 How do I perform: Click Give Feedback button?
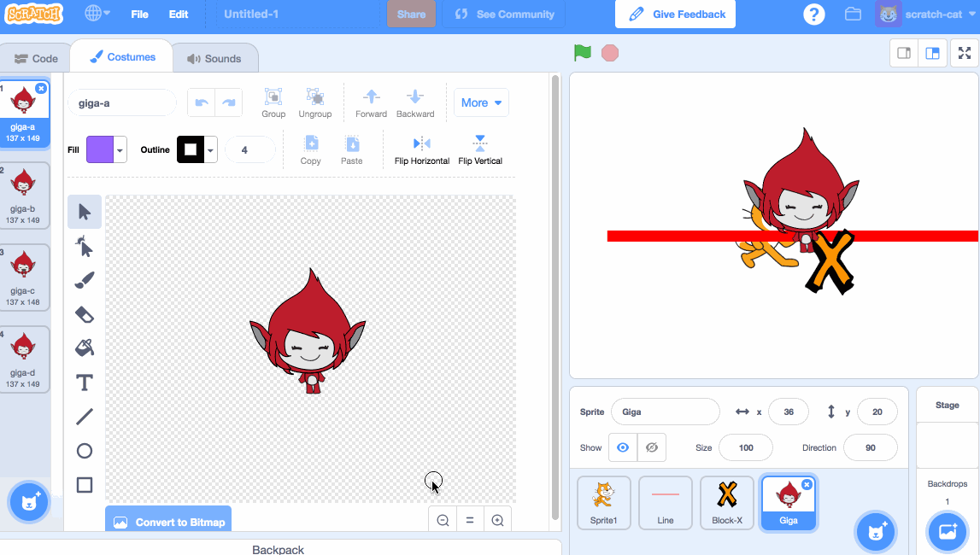(675, 14)
